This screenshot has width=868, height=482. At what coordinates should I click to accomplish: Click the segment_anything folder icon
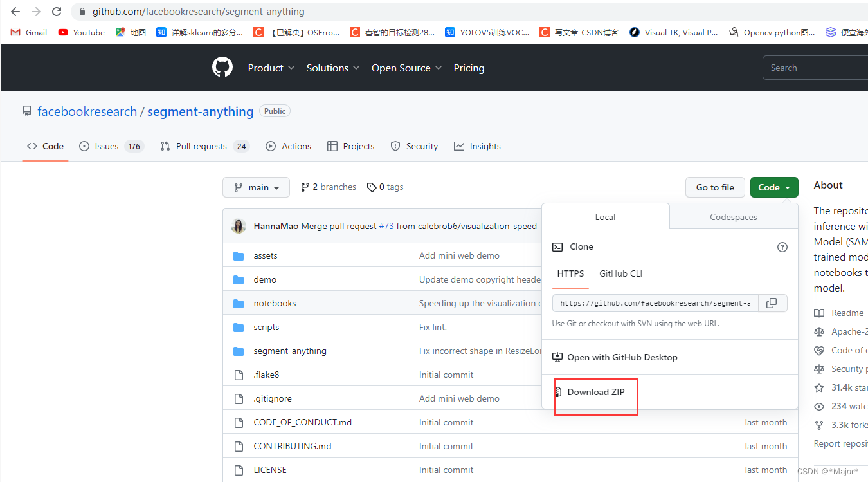coord(239,351)
